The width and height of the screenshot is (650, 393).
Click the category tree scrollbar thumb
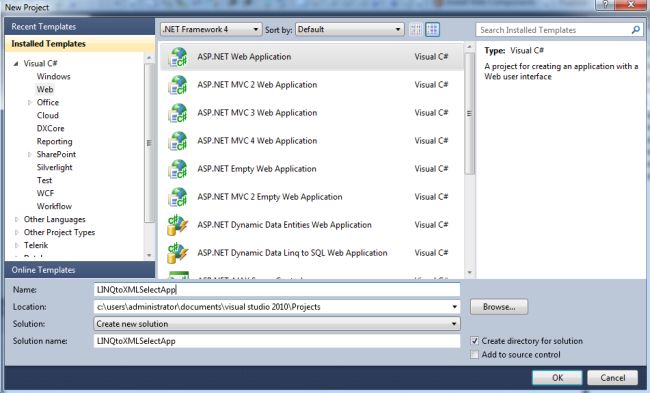pos(149,143)
